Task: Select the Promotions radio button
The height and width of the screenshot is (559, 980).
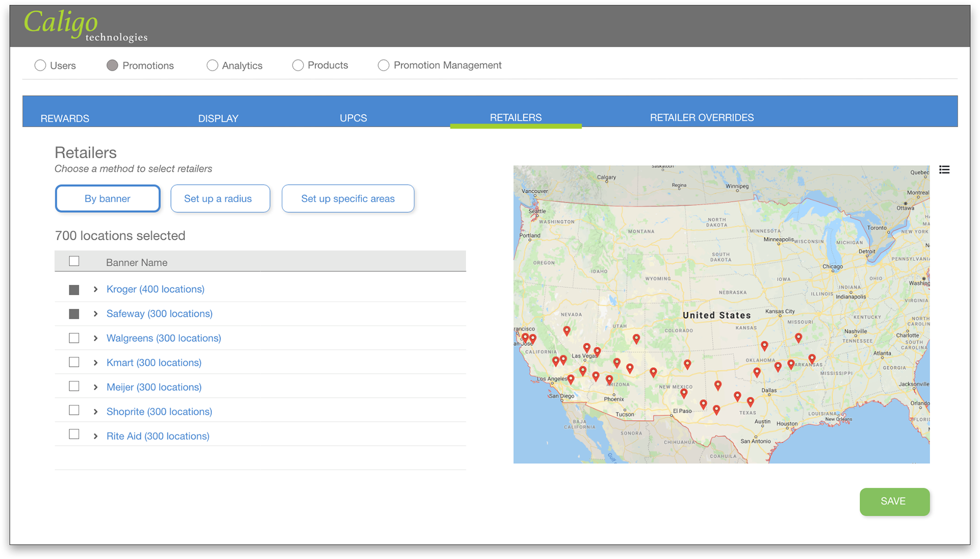Action: click(112, 65)
